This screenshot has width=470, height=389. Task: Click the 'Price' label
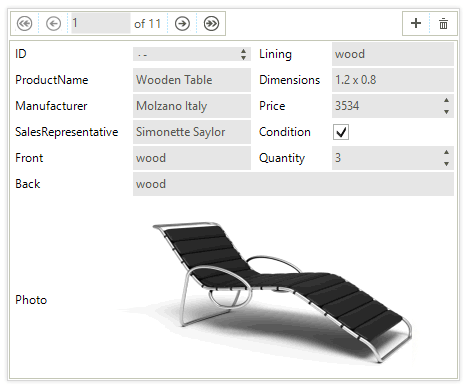point(272,106)
